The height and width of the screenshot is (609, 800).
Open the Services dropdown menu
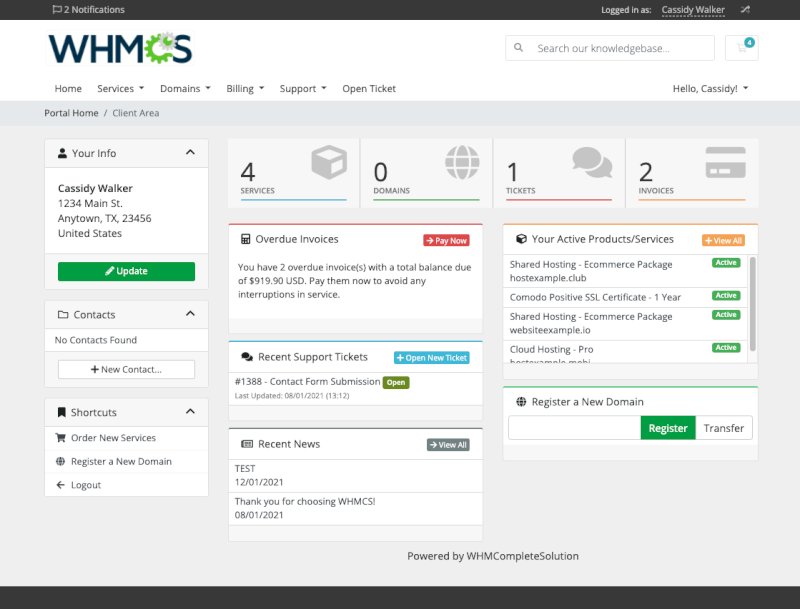120,89
